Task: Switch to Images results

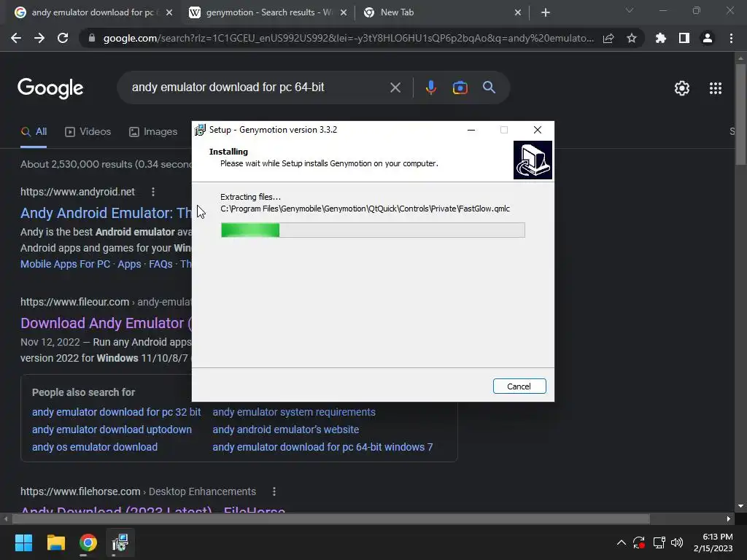Action: point(153,132)
